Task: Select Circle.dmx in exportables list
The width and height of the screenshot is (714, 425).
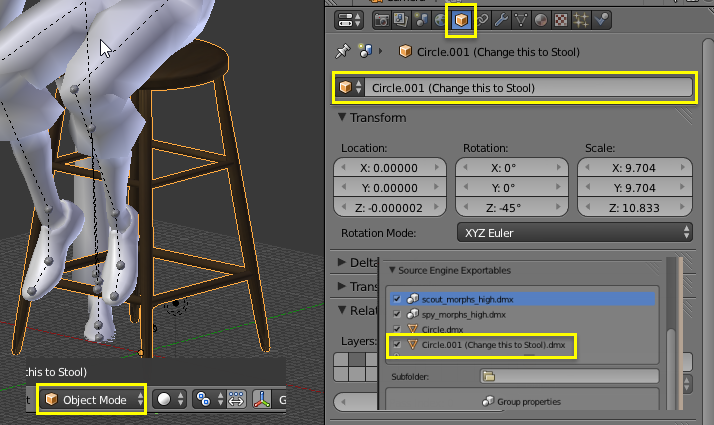Action: click(x=522, y=329)
